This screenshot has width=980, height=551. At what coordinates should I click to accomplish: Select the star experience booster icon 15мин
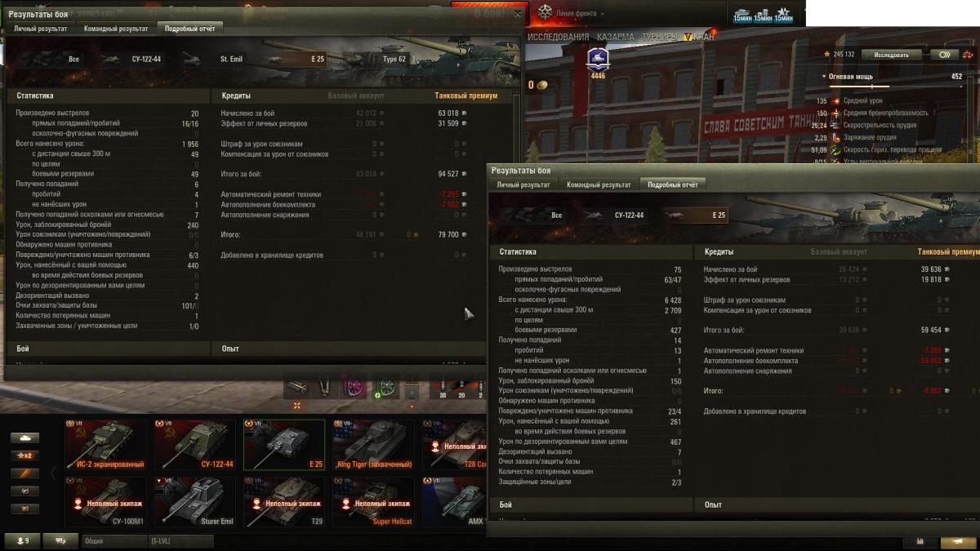coord(783,14)
